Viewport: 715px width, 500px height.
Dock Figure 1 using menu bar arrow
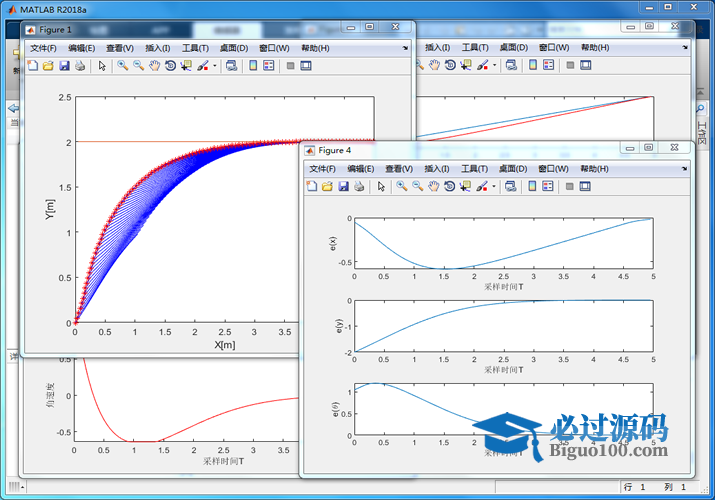pos(405,48)
